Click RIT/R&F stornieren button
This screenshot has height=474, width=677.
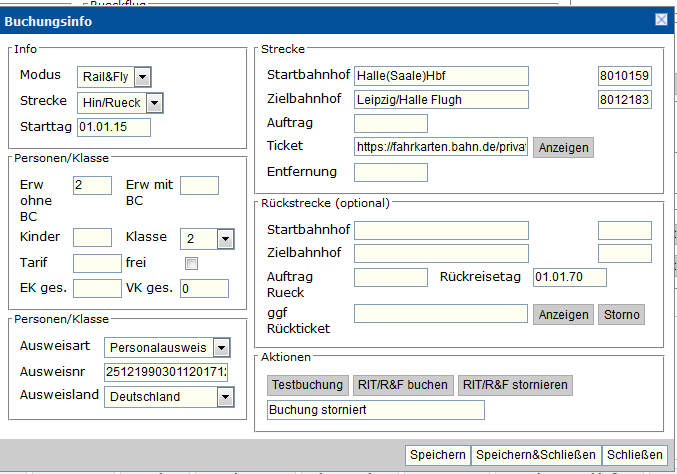[x=516, y=385]
